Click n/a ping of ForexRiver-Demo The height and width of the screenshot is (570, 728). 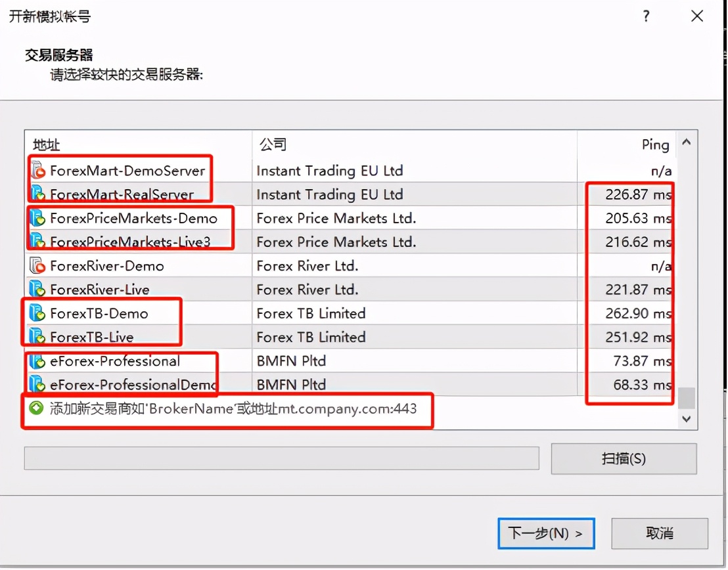coord(661,267)
